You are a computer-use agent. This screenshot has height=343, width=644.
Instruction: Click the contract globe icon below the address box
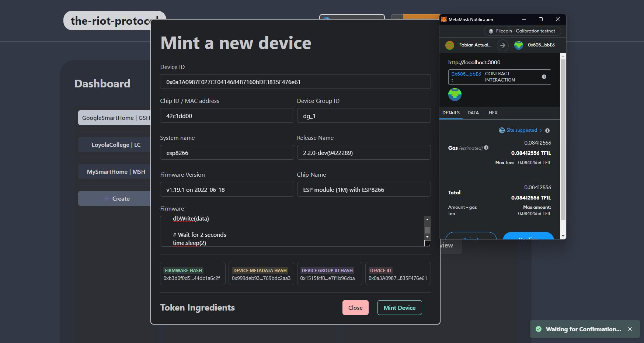point(455,95)
